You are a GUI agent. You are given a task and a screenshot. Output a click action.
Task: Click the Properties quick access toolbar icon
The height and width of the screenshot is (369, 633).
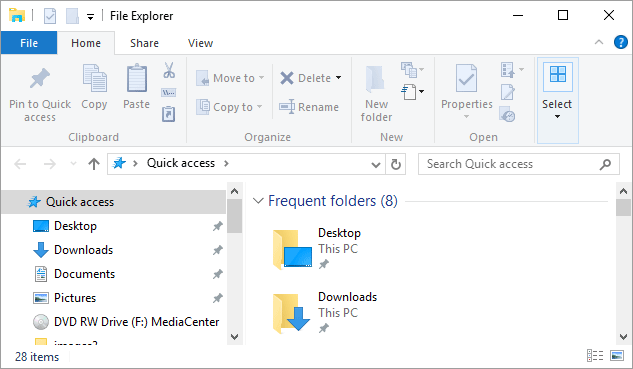50,16
